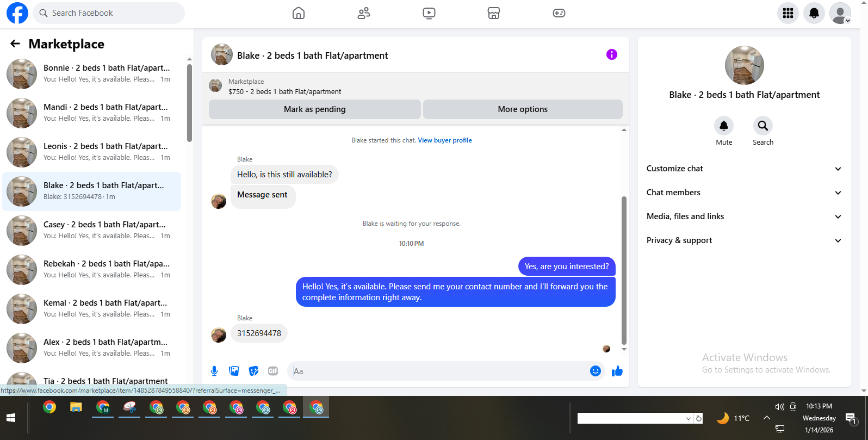Click Blake's avatar beside the phone number
This screenshot has width=868, height=440.
[x=219, y=335]
